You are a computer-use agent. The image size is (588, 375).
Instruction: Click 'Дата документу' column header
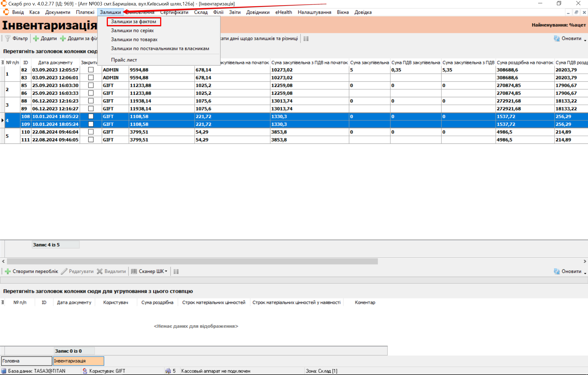pyautogui.click(x=55, y=63)
